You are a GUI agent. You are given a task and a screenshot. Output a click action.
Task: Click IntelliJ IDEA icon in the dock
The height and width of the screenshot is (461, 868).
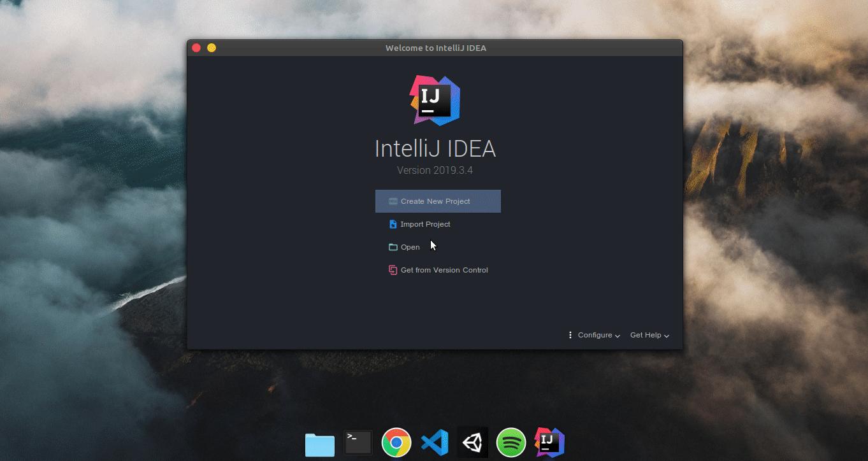pyautogui.click(x=549, y=443)
